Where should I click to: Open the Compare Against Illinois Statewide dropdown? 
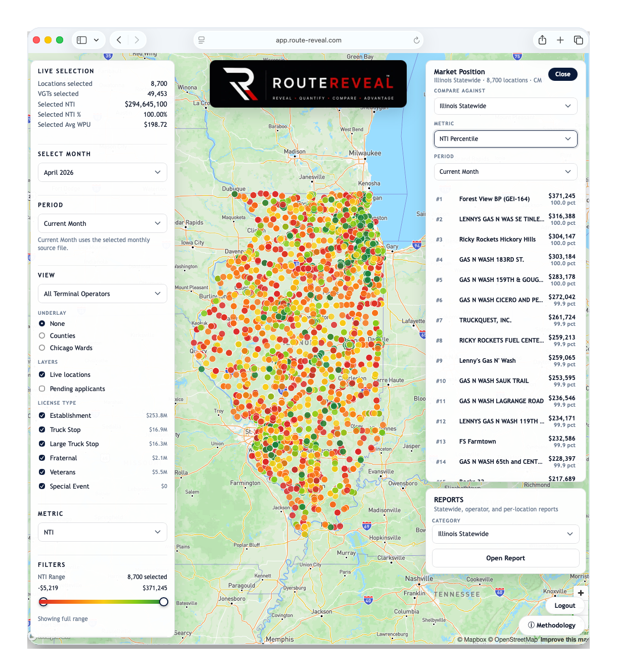[x=505, y=106]
